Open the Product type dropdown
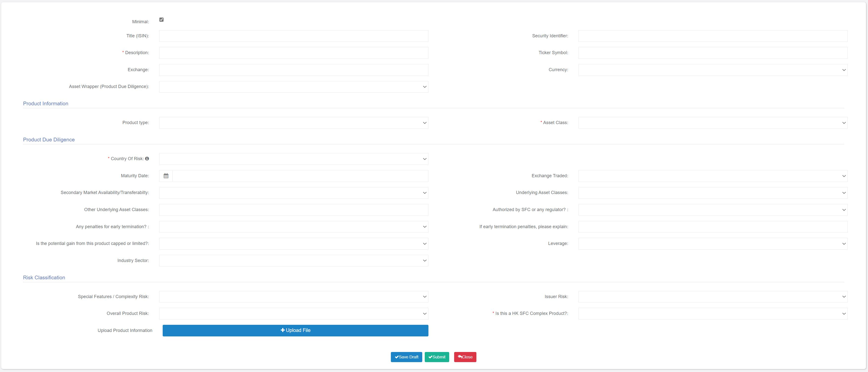868x372 pixels. pos(293,123)
